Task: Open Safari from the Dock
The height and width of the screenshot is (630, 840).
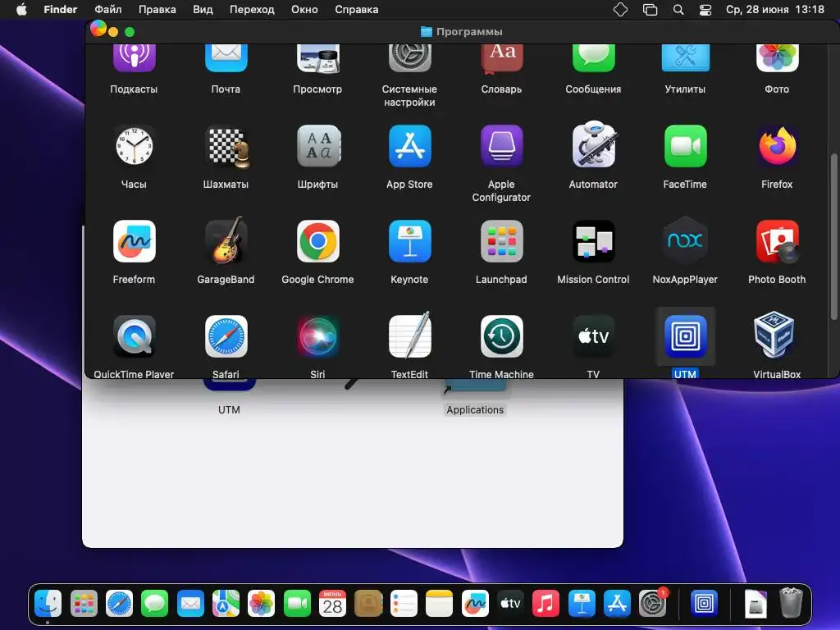Action: tap(120, 604)
